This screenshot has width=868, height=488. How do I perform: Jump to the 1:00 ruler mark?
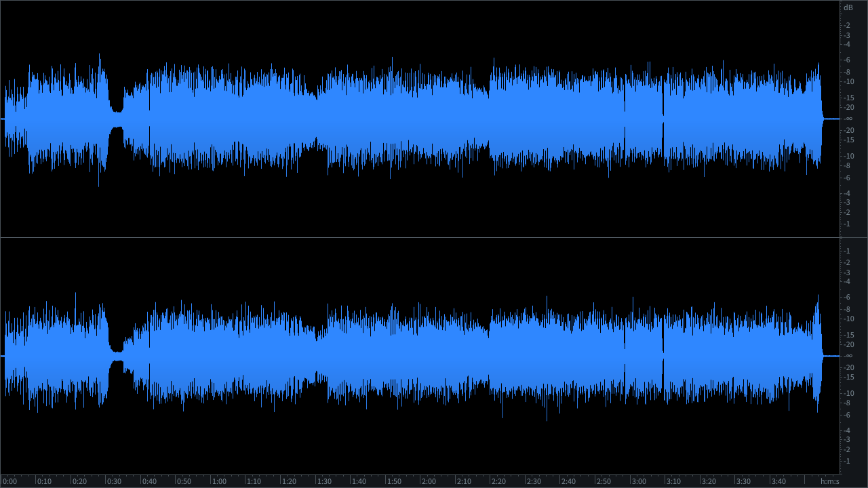(219, 481)
